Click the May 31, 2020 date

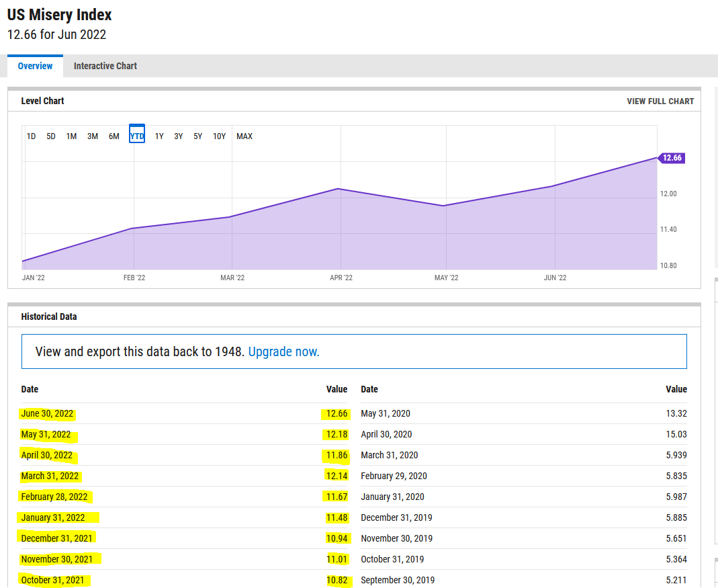click(x=386, y=413)
